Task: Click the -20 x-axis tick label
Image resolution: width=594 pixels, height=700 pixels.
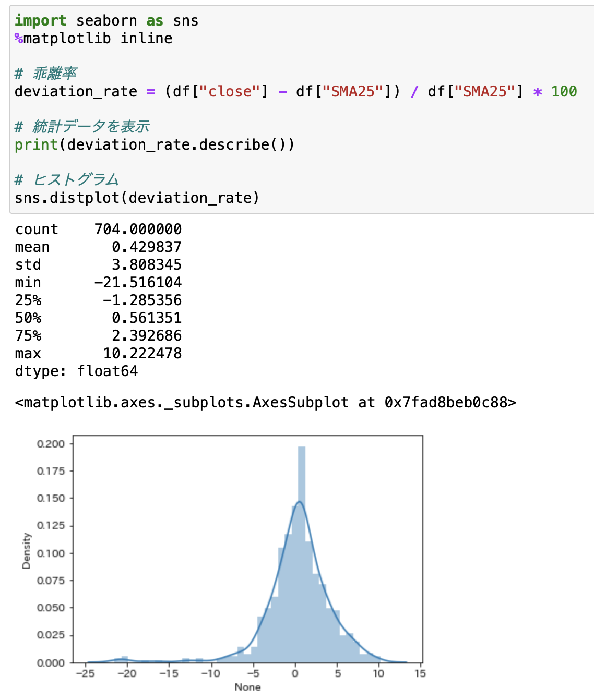Action: [x=127, y=673]
